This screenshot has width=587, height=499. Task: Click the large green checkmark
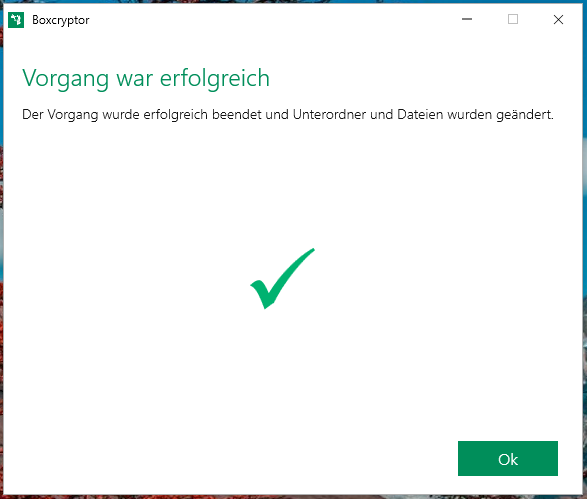point(282,279)
